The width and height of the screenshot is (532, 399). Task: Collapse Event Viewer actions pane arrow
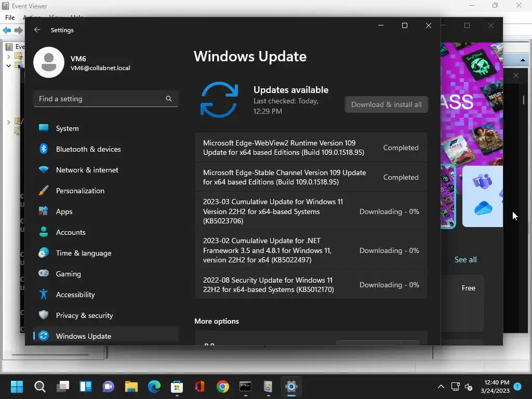523,60
